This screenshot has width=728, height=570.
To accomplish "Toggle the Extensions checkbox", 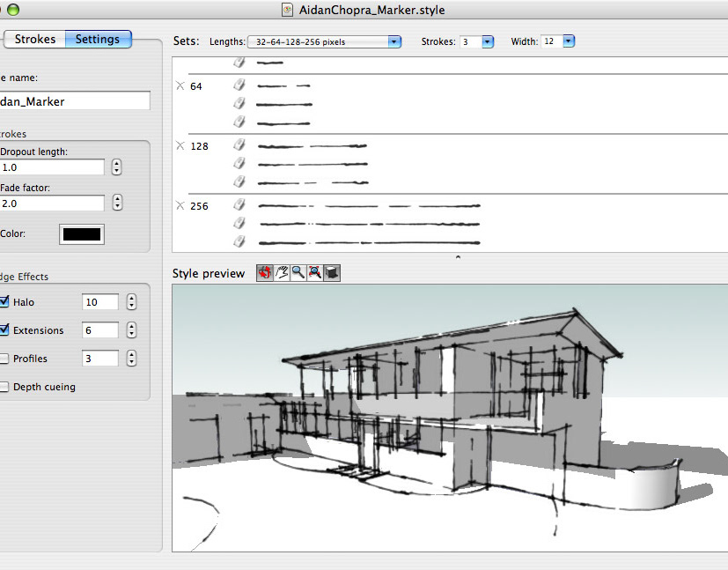I will [x=4, y=329].
